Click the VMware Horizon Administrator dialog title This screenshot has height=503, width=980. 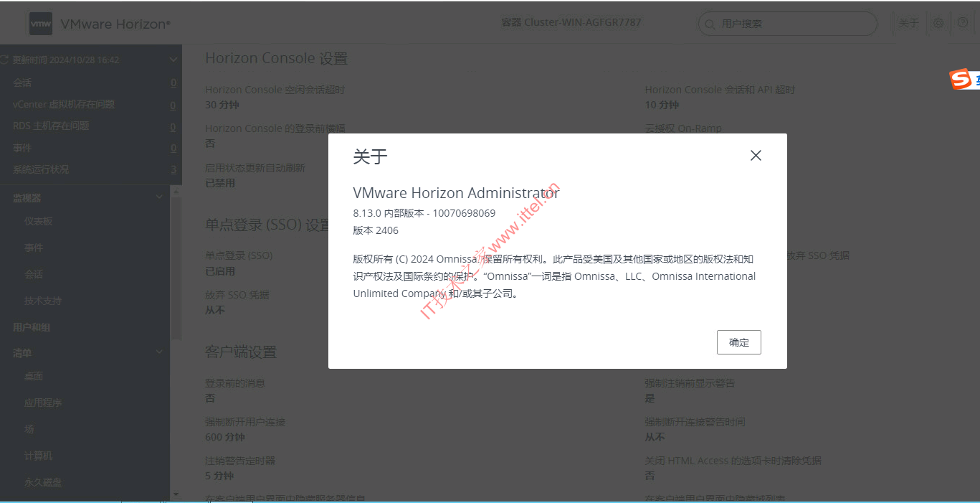click(x=456, y=193)
